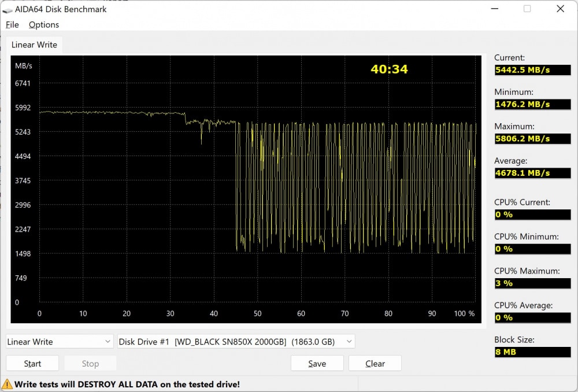Click the Maximum speed value 5806.2 MB/s
Viewport: 578px width, 392px height.
(x=533, y=138)
